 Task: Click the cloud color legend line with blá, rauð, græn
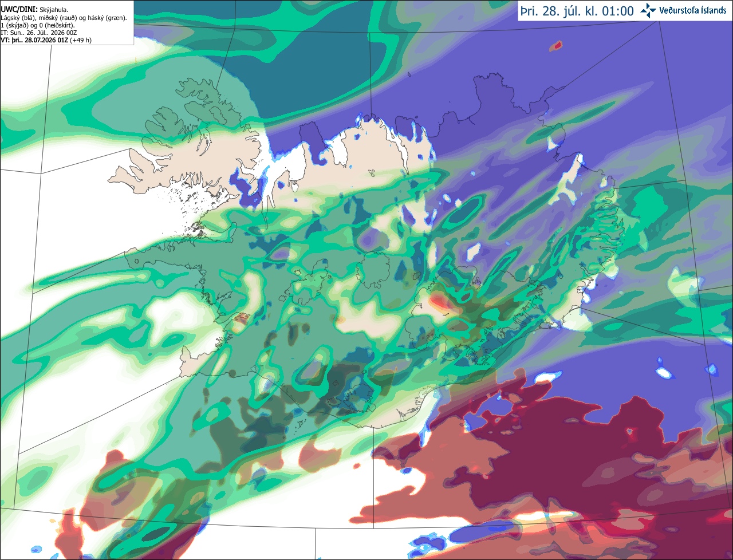pyautogui.click(x=64, y=18)
